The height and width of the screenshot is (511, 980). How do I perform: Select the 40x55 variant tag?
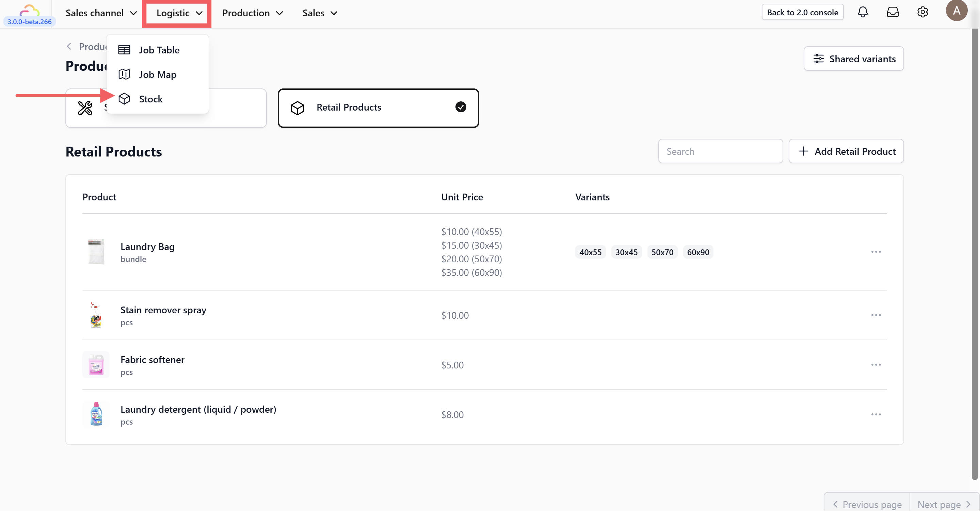[590, 252]
